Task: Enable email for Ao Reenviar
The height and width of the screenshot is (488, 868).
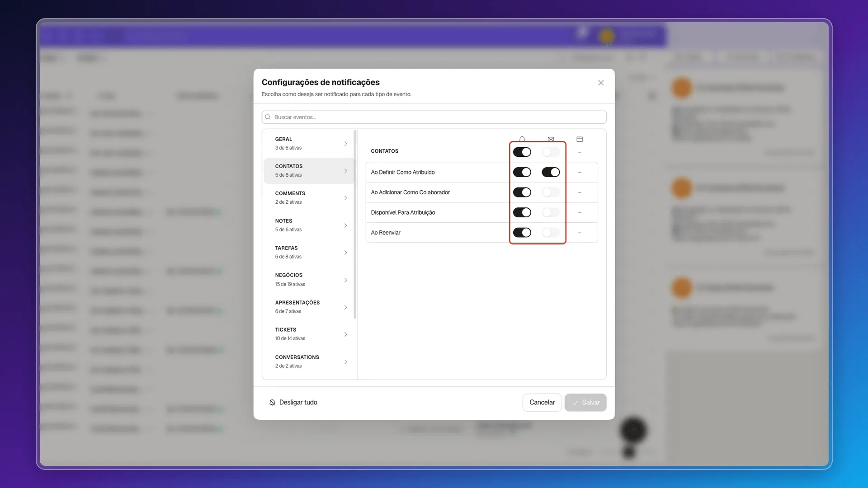Action: [x=551, y=233]
